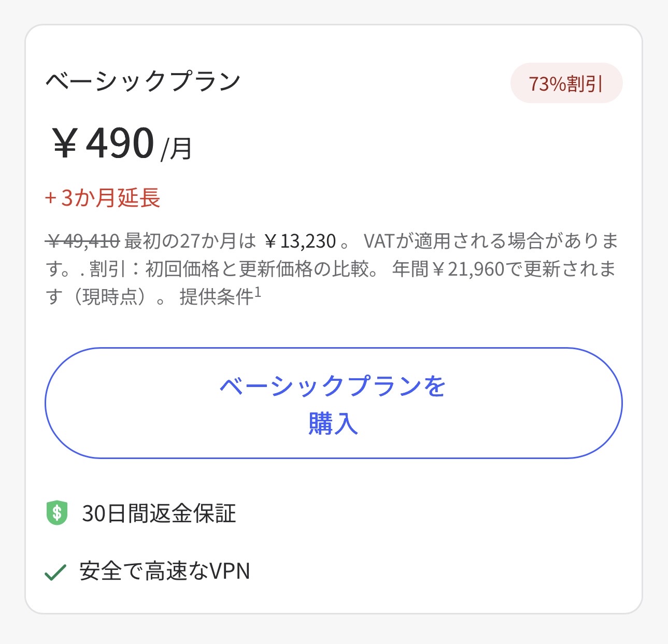Click the 最初の27か月は text
The height and width of the screenshot is (644, 668).
[190, 241]
